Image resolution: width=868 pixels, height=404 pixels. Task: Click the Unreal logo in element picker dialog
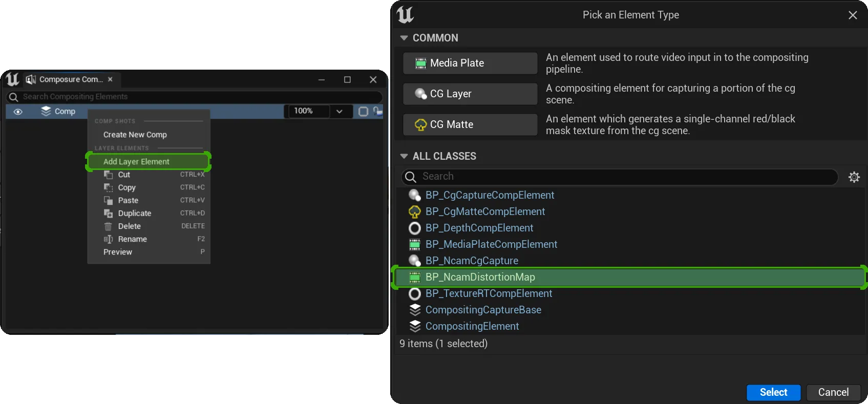405,15
